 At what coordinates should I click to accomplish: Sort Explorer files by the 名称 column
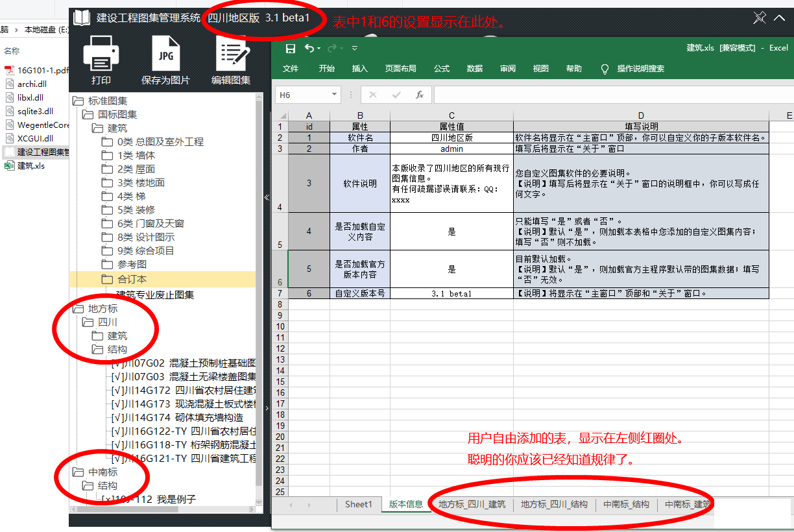(12, 51)
